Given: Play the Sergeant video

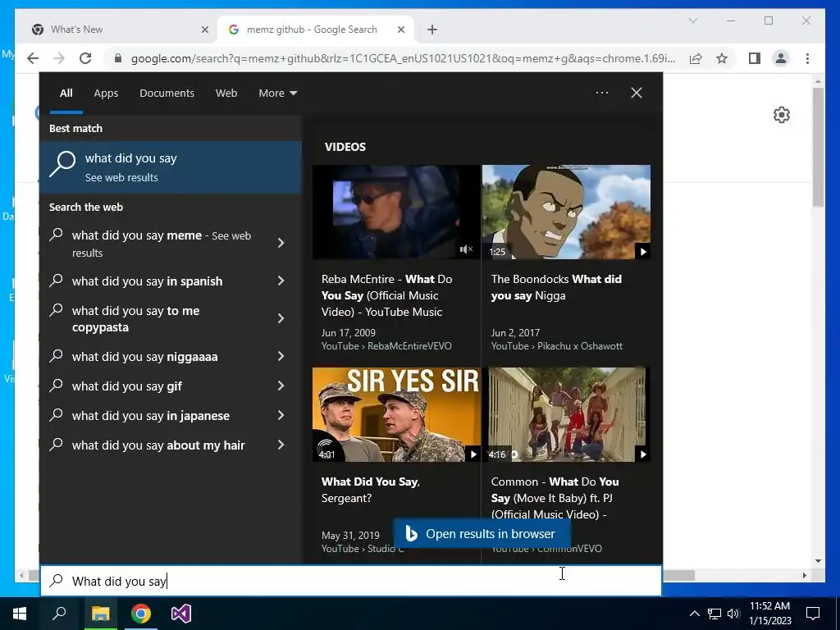Looking at the screenshot, I should (473, 454).
